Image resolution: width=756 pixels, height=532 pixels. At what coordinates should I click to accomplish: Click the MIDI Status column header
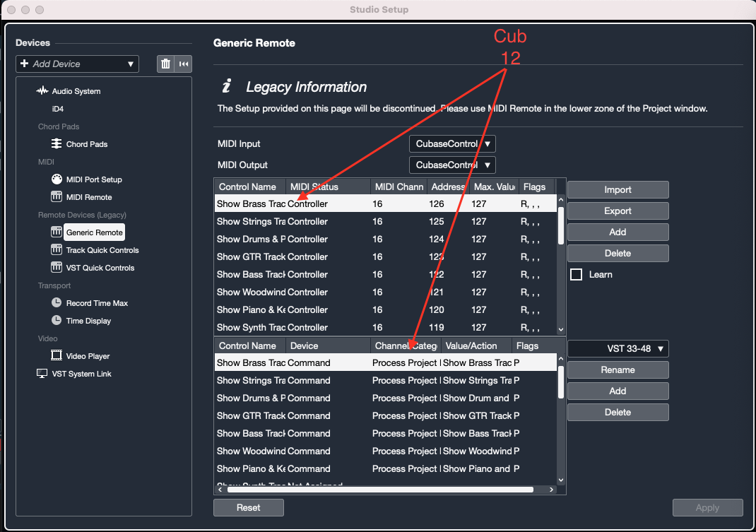pyautogui.click(x=328, y=187)
